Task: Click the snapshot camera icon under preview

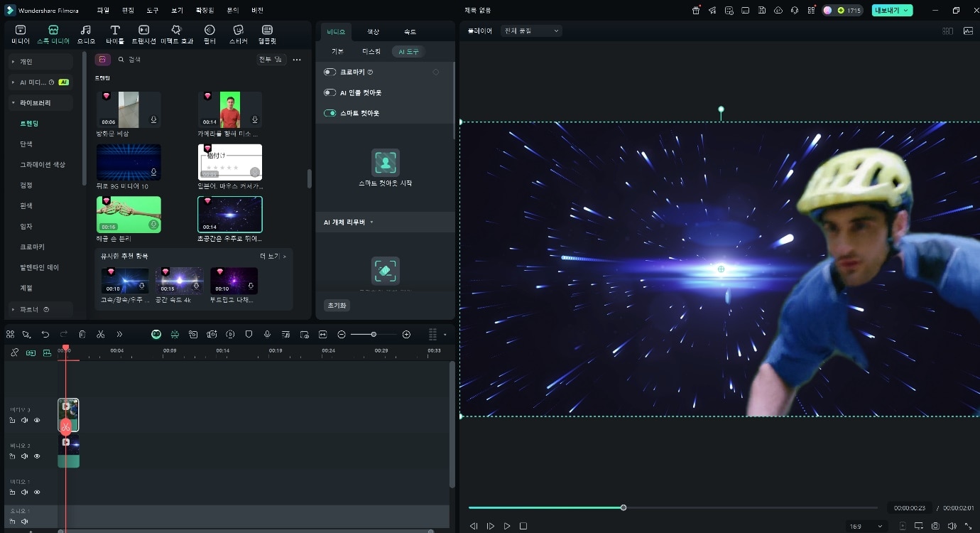Action: click(x=935, y=526)
